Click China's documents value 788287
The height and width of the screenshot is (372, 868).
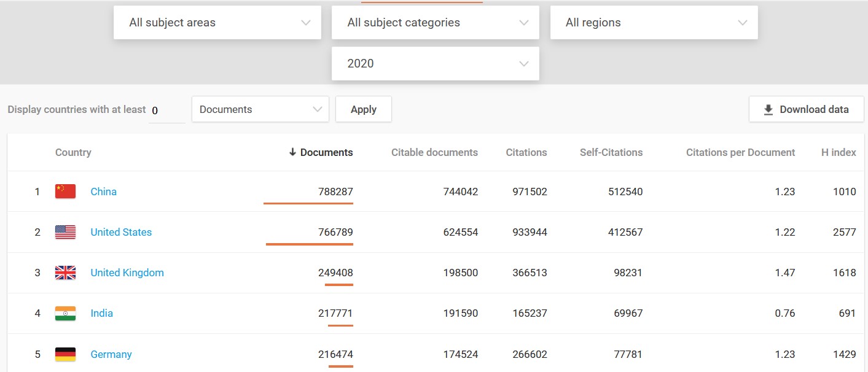[335, 192]
